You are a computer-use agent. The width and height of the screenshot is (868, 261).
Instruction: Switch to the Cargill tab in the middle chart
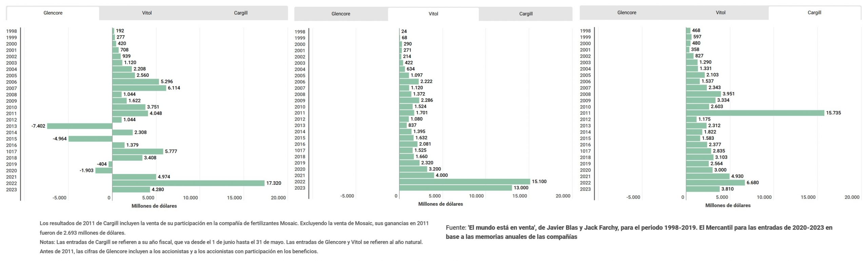click(526, 14)
